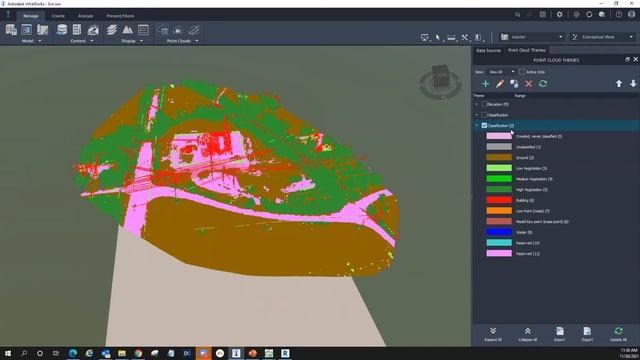
Task: Click the Ground (2) brown color swatch
Action: tap(499, 157)
